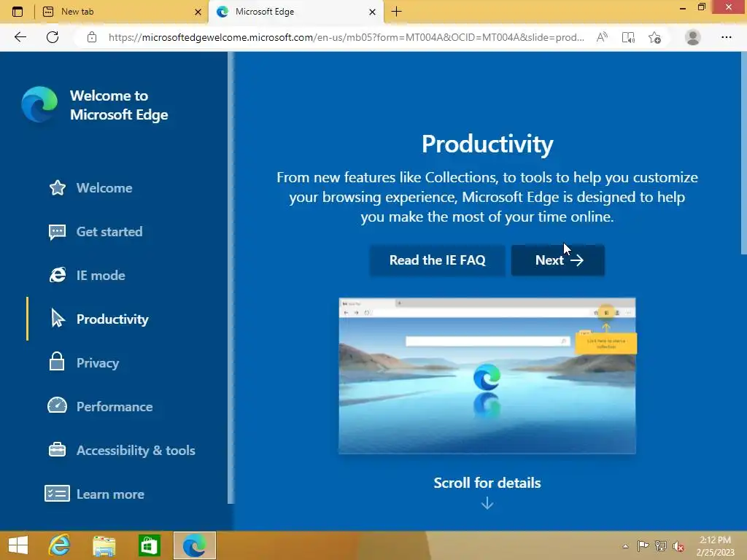Image resolution: width=747 pixels, height=560 pixels.
Task: Open Immersive Reader icon
Action: (x=628, y=37)
